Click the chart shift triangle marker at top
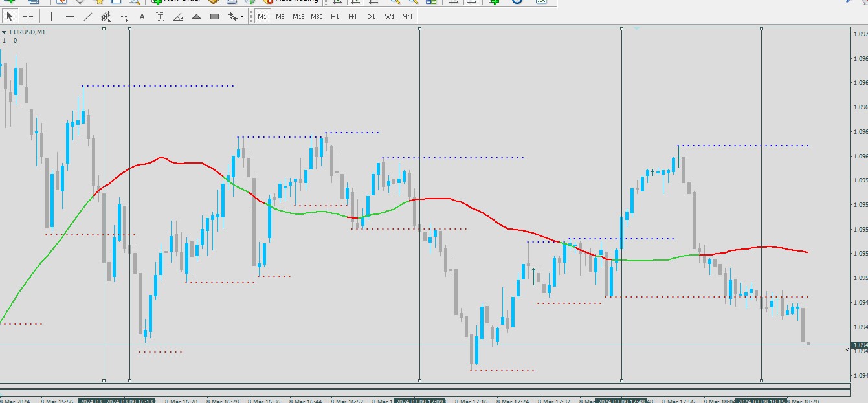The width and height of the screenshot is (868, 403). coord(637,28)
